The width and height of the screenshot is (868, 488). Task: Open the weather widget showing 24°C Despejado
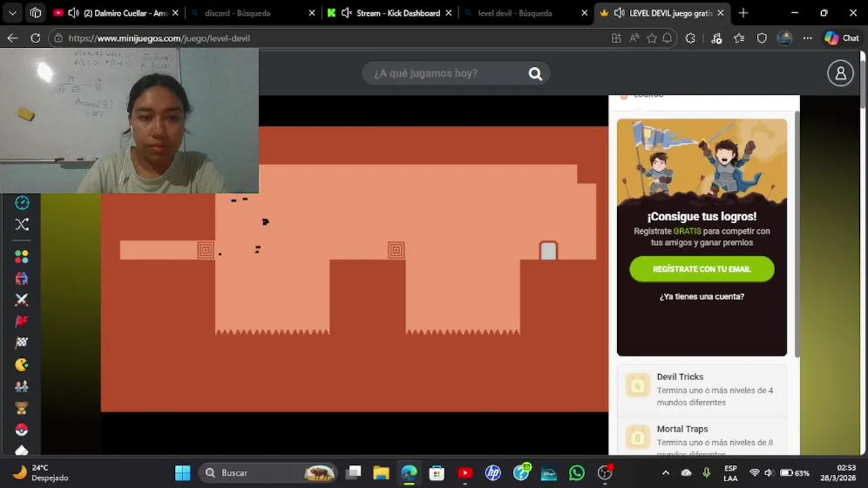coord(41,472)
